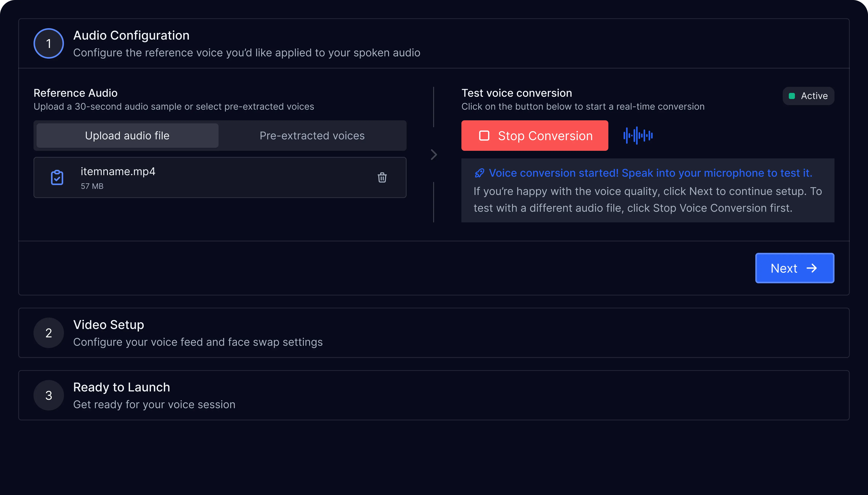Select step 1 circle for Audio Configuration
The height and width of the screenshot is (495, 868).
coord(48,43)
